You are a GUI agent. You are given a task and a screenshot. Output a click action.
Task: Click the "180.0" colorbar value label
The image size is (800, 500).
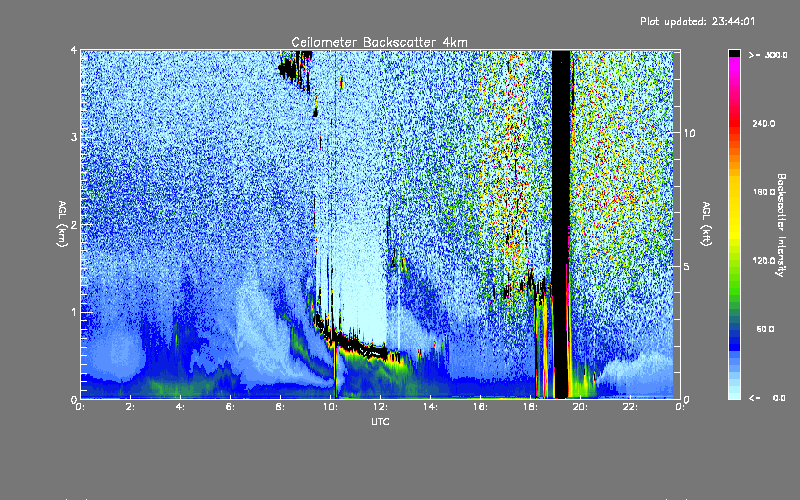tap(764, 192)
